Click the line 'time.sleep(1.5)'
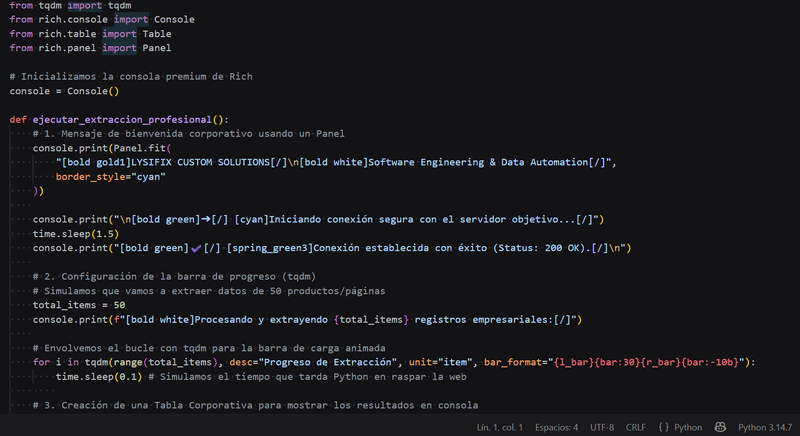 pos(76,234)
